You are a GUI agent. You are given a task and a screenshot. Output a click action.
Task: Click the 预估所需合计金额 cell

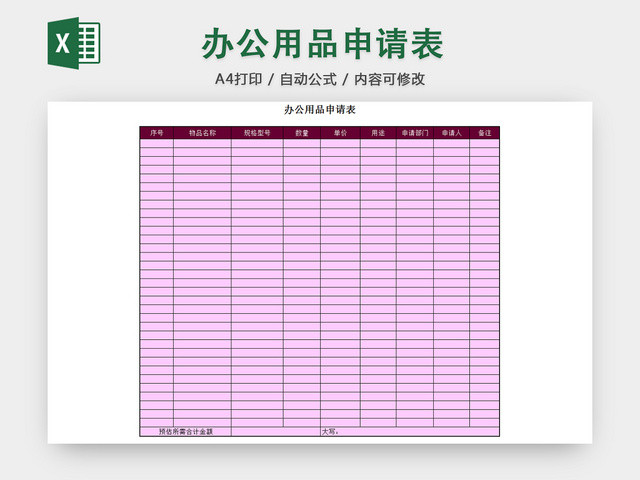coord(186,431)
